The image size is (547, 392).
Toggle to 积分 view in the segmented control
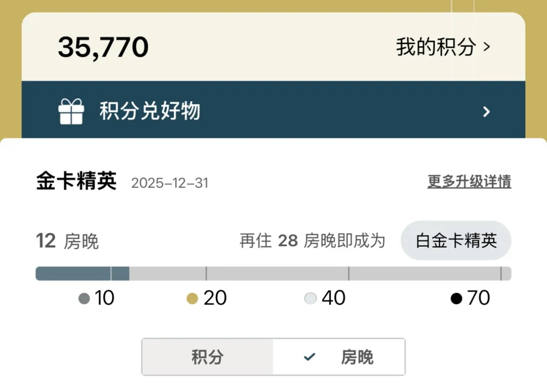207,357
